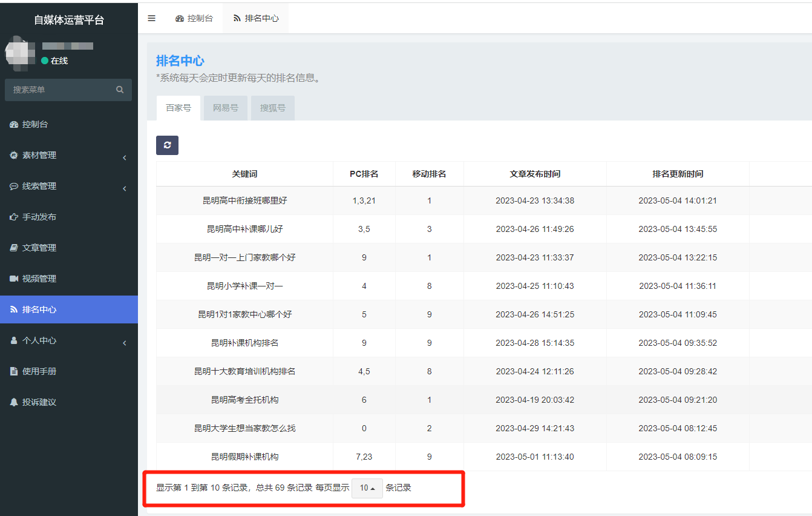Image resolution: width=812 pixels, height=516 pixels.
Task: Click the hamburger menu toggle icon
Action: pos(151,18)
